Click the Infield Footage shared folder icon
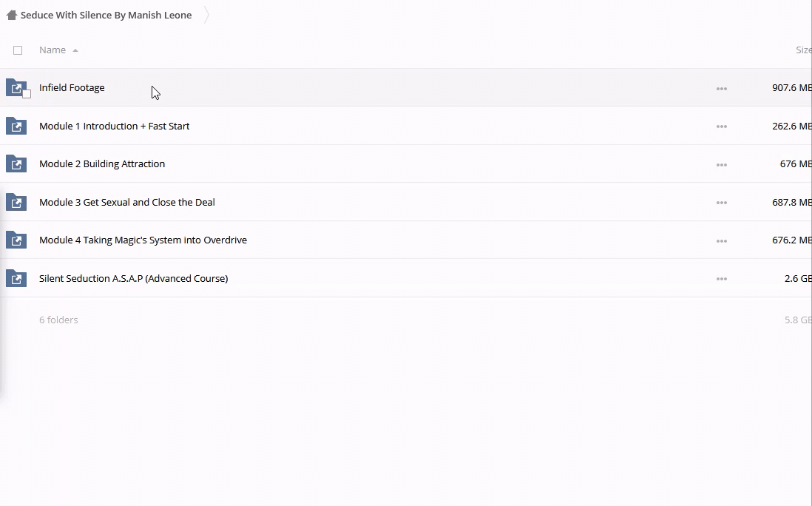Screen dimensions: 812x506 coord(16,87)
